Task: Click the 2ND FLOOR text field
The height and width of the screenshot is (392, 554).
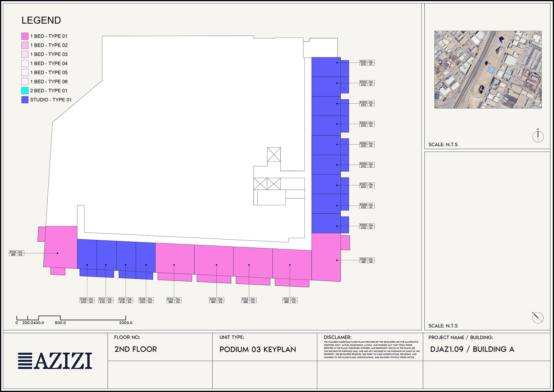Action: (x=135, y=349)
